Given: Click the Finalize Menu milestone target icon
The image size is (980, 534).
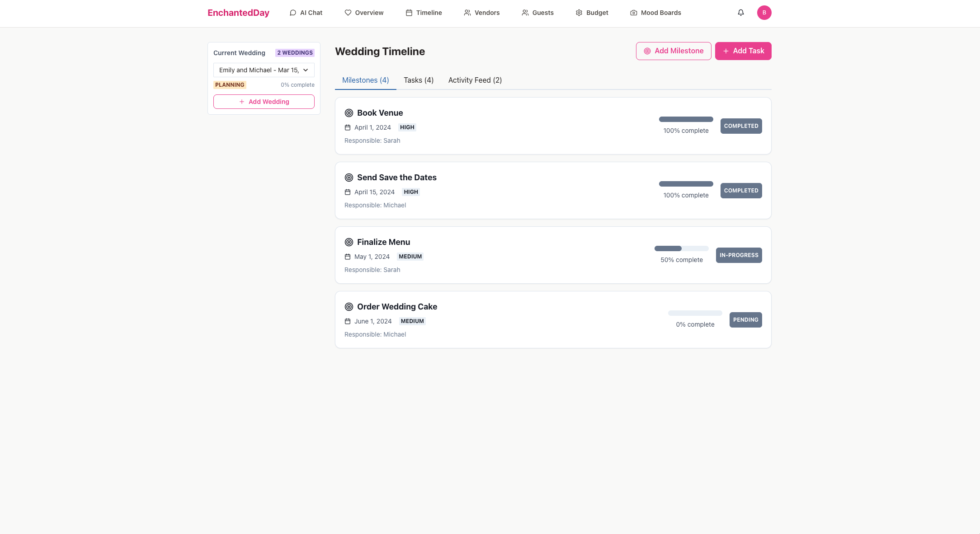Looking at the screenshot, I should 349,242.
